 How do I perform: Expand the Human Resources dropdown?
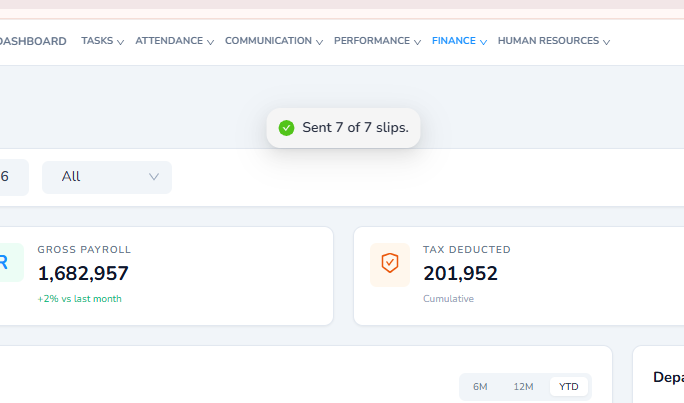pyautogui.click(x=553, y=41)
